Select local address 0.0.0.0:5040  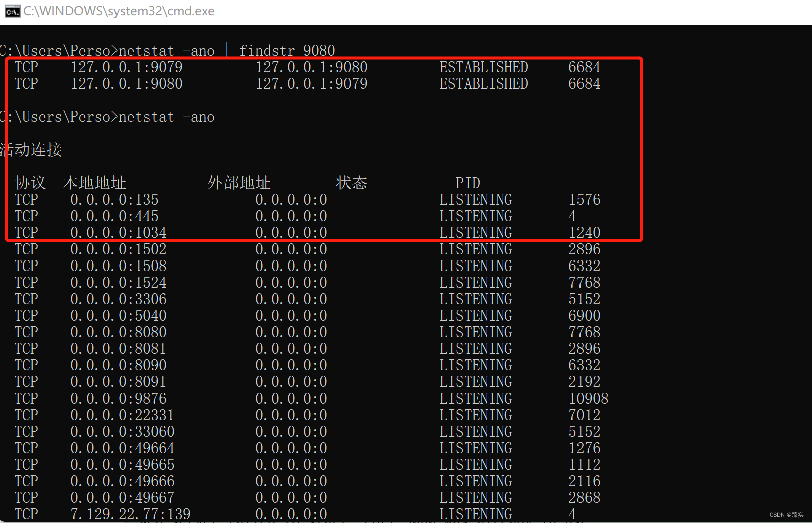pyautogui.click(x=119, y=316)
